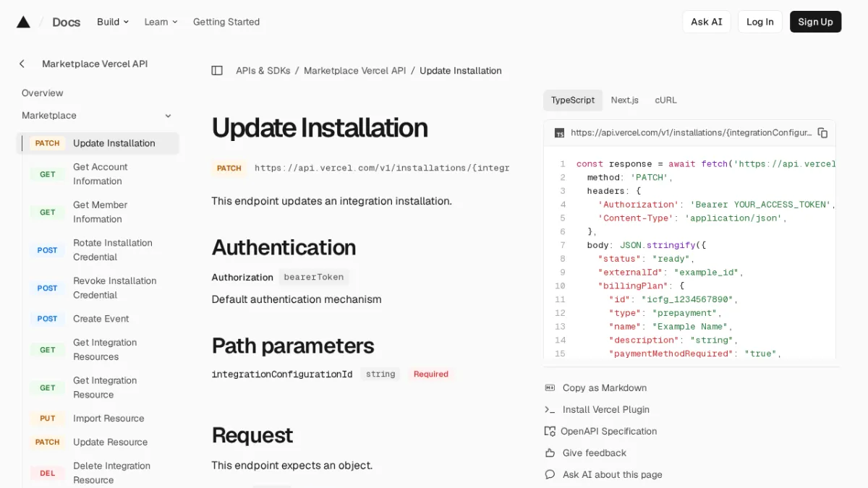
Task: Click the Copy as Markdown icon
Action: 550,388
